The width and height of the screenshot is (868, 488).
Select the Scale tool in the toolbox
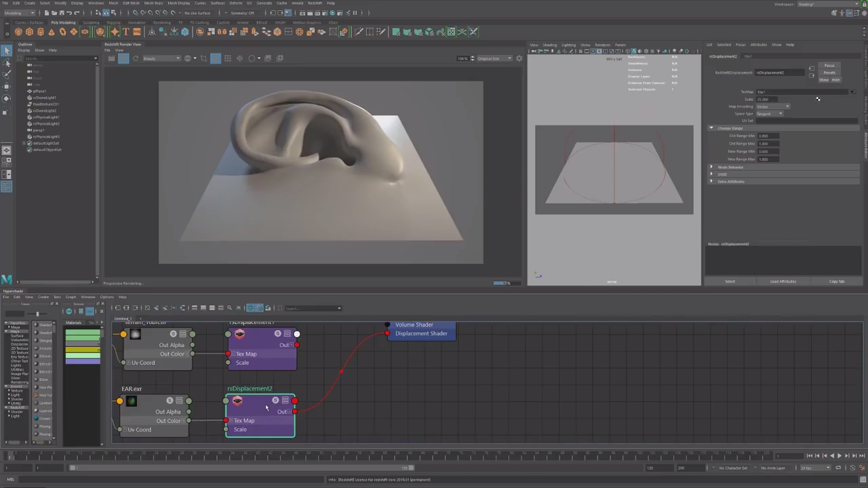[x=7, y=111]
